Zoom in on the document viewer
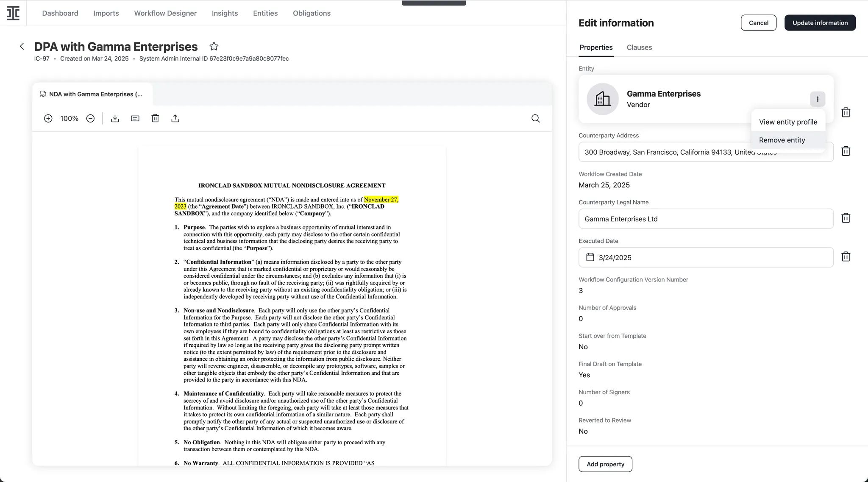The width and height of the screenshot is (868, 482). [48, 118]
